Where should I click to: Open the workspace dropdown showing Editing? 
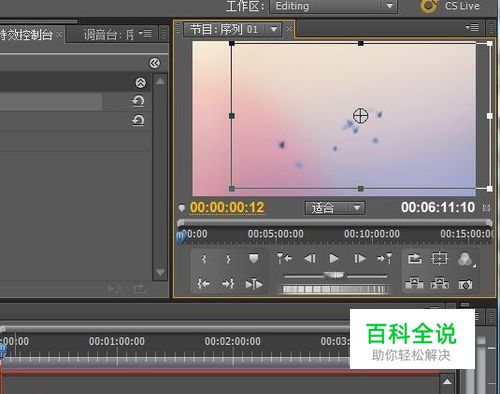(x=333, y=6)
